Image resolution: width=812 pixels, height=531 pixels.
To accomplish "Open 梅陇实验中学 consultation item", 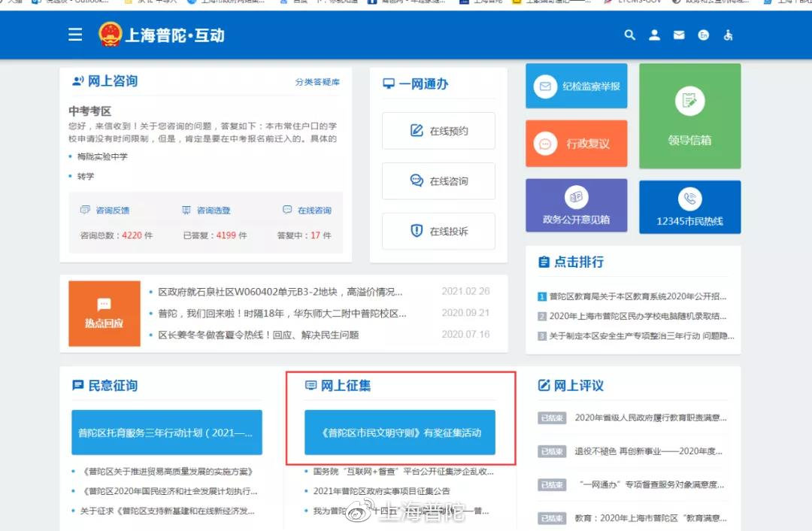I will pyautogui.click(x=102, y=156).
